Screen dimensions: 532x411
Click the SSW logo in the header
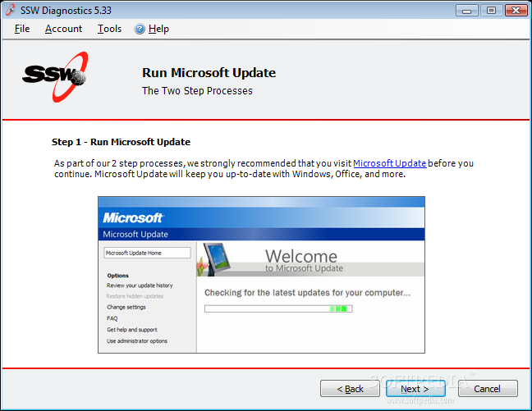tap(55, 77)
